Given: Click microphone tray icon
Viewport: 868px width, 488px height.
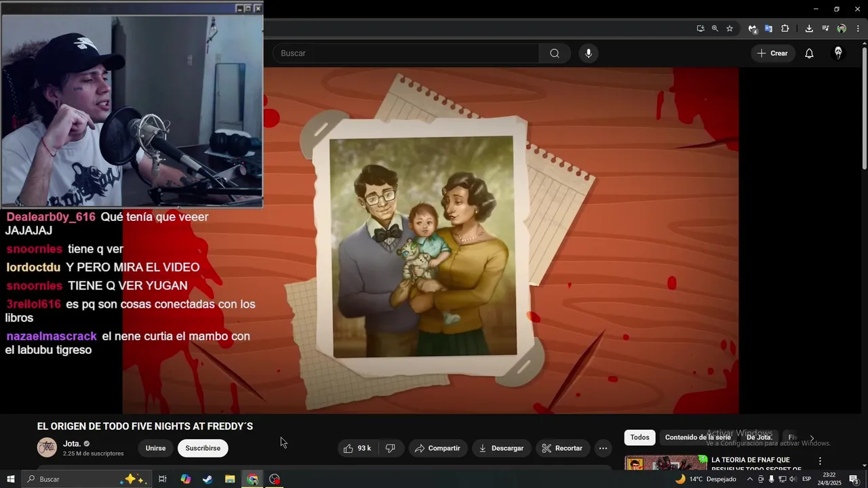Looking at the screenshot, I should click(771, 479).
